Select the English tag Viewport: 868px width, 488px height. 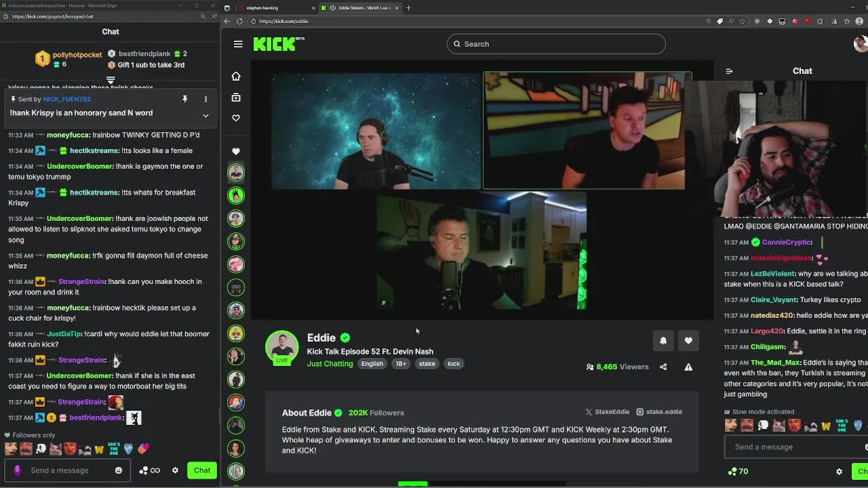click(x=372, y=364)
